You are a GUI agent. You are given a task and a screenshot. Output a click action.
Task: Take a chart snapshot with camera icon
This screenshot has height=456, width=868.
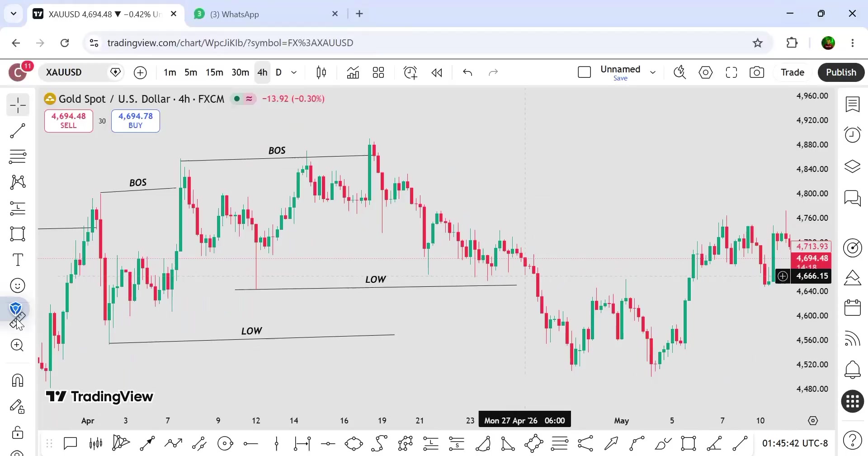pos(757,72)
